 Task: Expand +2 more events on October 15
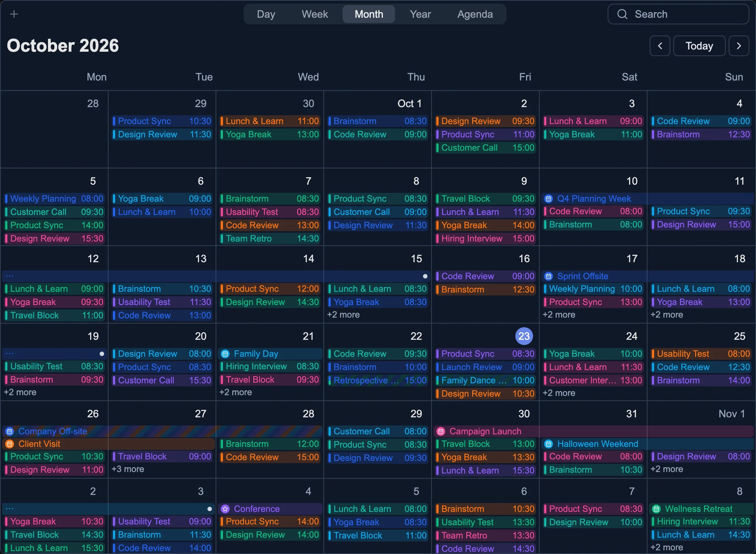coord(343,315)
